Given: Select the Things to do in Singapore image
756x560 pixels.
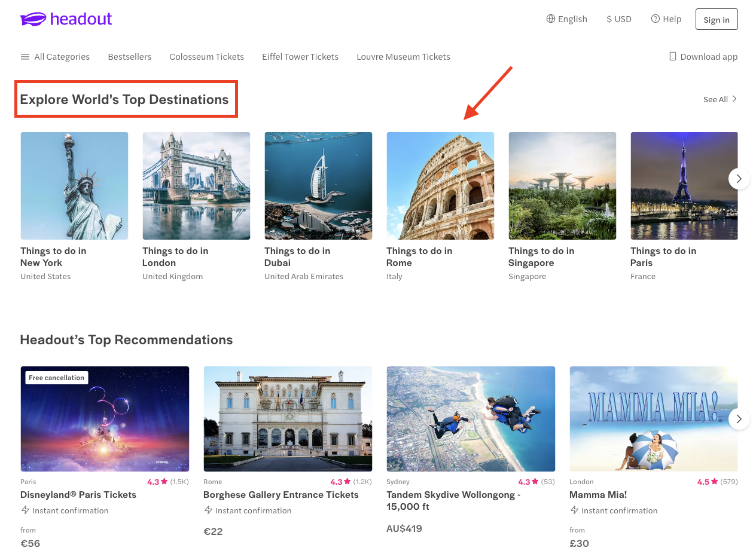Looking at the screenshot, I should point(562,185).
